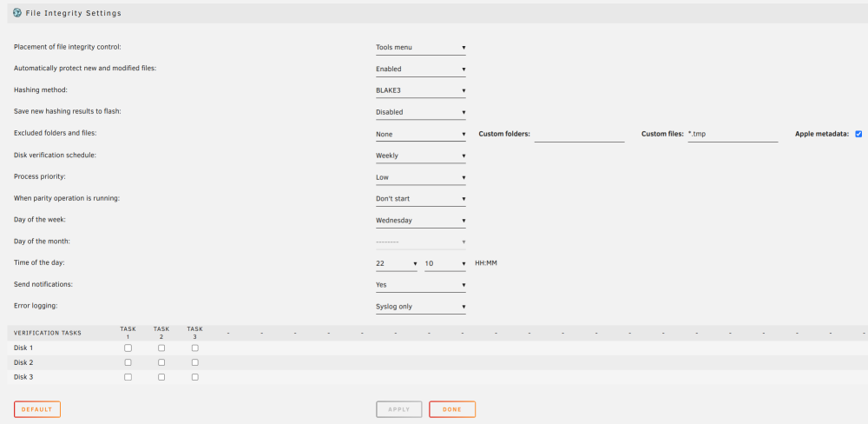The width and height of the screenshot is (868, 424).
Task: Open the Process priority Low dropdown
Action: [x=421, y=177]
